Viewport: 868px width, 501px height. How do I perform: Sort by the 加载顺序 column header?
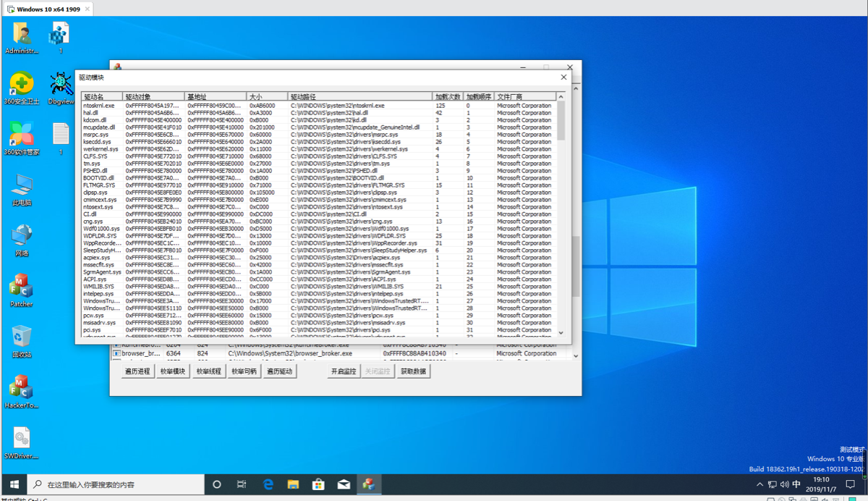(479, 96)
